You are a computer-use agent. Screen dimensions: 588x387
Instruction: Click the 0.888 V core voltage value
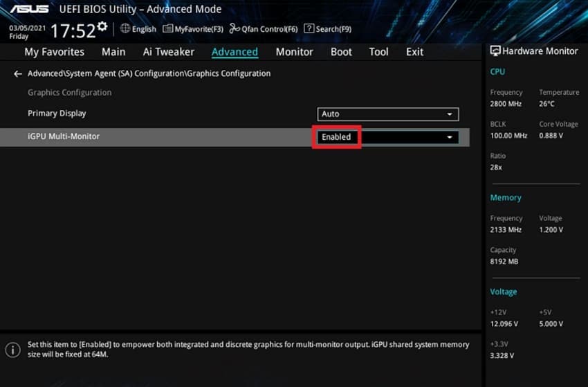551,136
